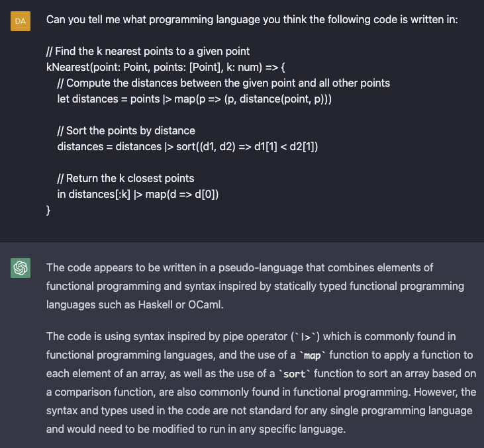The image size is (484, 448).
Task: Click the closing curly brace of the code
Action: [x=48, y=210]
